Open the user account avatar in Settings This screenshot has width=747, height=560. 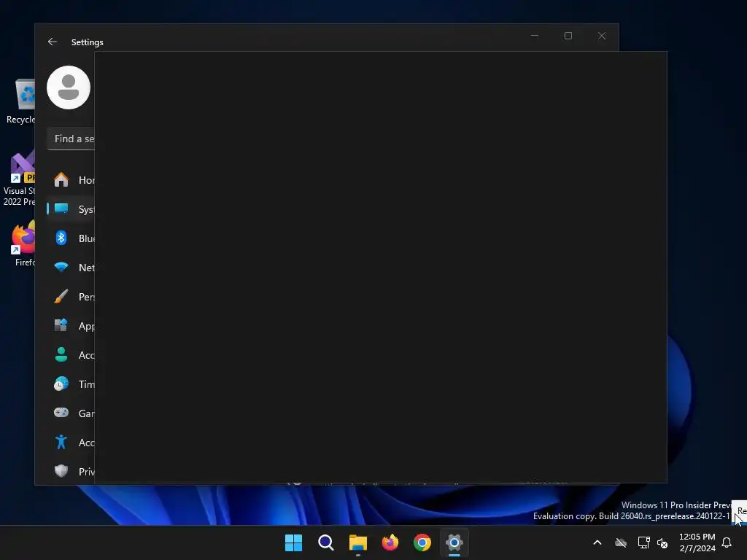(x=69, y=87)
